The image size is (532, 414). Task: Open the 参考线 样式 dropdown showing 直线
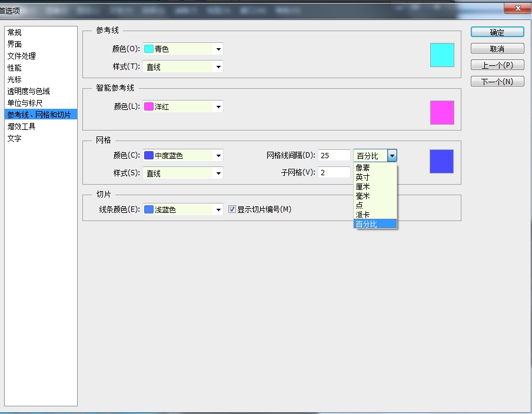coord(183,67)
